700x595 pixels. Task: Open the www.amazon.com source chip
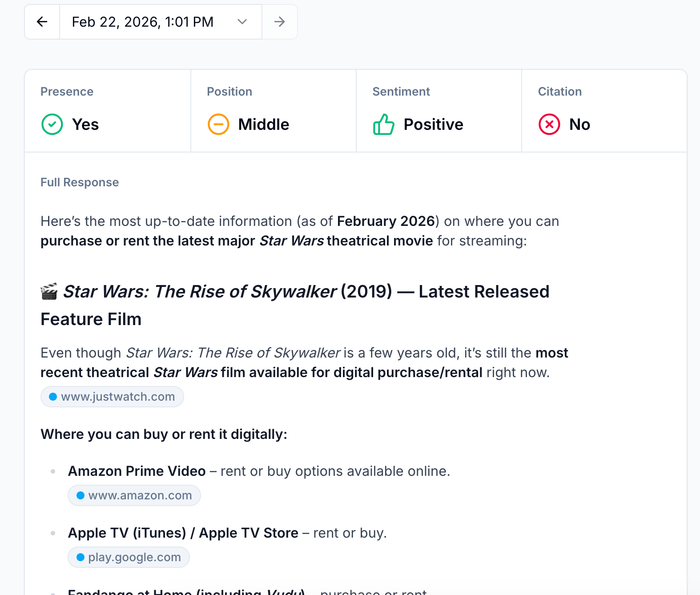point(134,495)
